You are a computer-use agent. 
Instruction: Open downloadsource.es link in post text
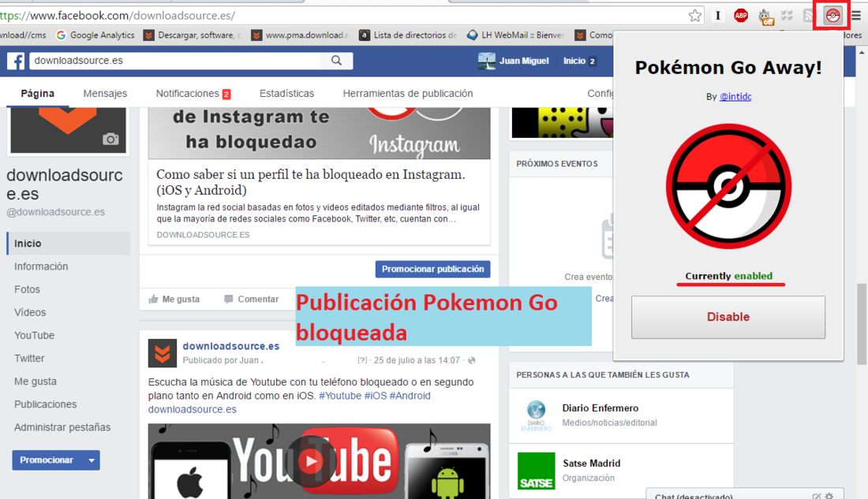click(x=192, y=409)
